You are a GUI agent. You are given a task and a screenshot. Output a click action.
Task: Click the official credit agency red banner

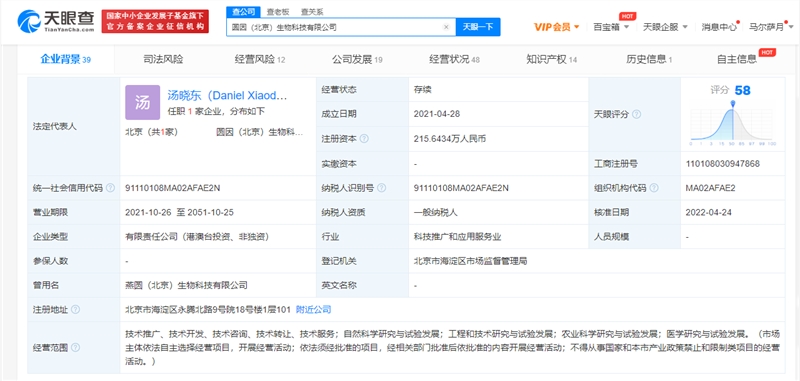(x=155, y=21)
